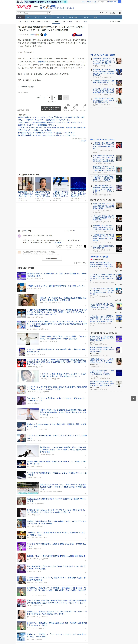Click the top-right web search field
Screen dimensions: 138x644
102,2
